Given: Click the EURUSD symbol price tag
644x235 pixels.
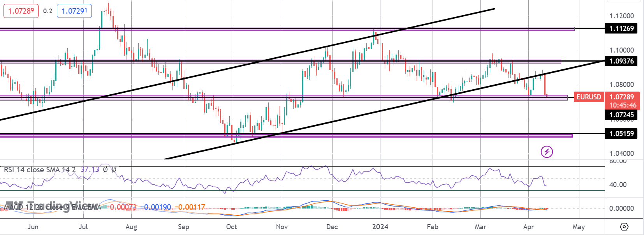Looking at the screenshot, I should pos(589,97).
